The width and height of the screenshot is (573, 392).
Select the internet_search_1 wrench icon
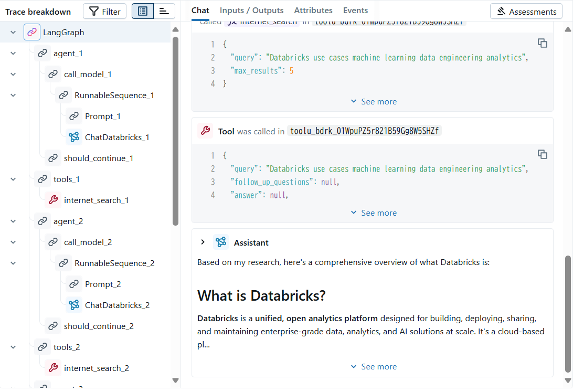pyautogui.click(x=53, y=200)
